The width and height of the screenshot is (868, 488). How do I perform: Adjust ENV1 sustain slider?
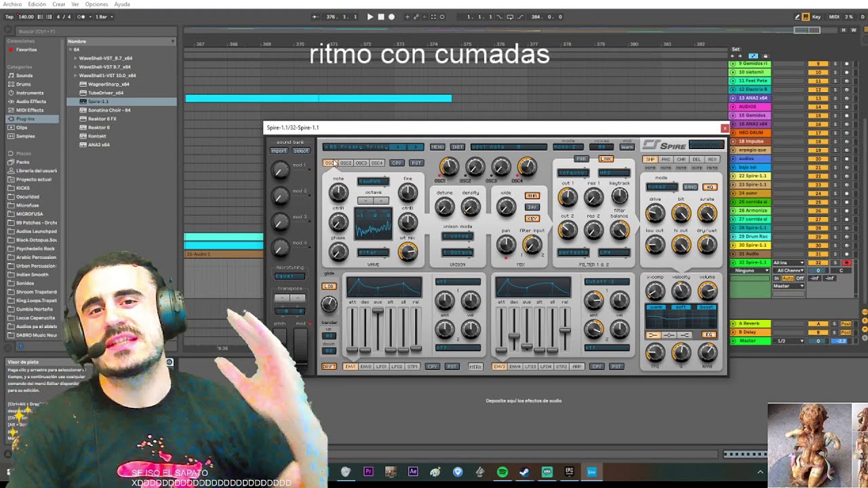click(378, 310)
